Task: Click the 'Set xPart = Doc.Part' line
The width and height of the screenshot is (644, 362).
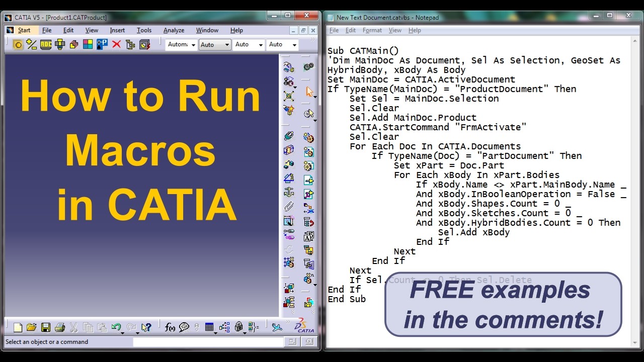Action: coord(449,165)
